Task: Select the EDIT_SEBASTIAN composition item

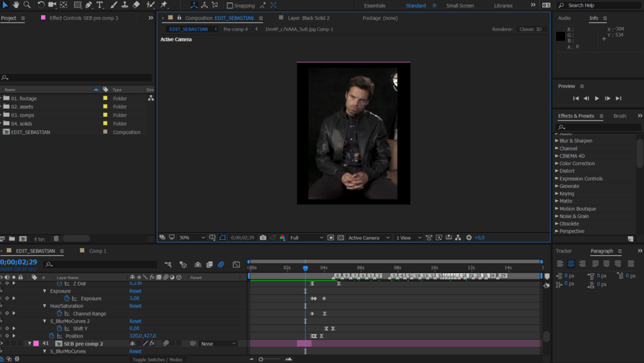Action: tap(31, 132)
